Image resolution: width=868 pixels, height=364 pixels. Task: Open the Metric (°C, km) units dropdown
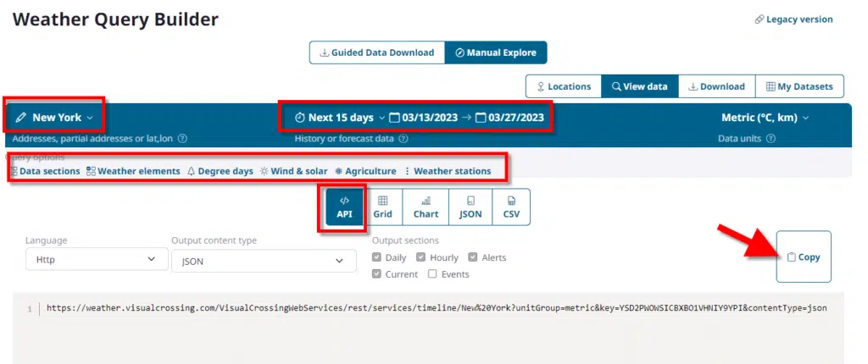tap(764, 118)
